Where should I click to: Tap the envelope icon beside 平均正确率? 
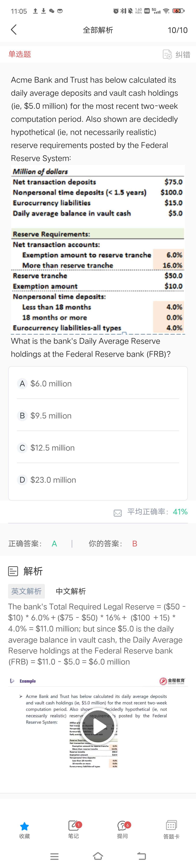point(118,513)
